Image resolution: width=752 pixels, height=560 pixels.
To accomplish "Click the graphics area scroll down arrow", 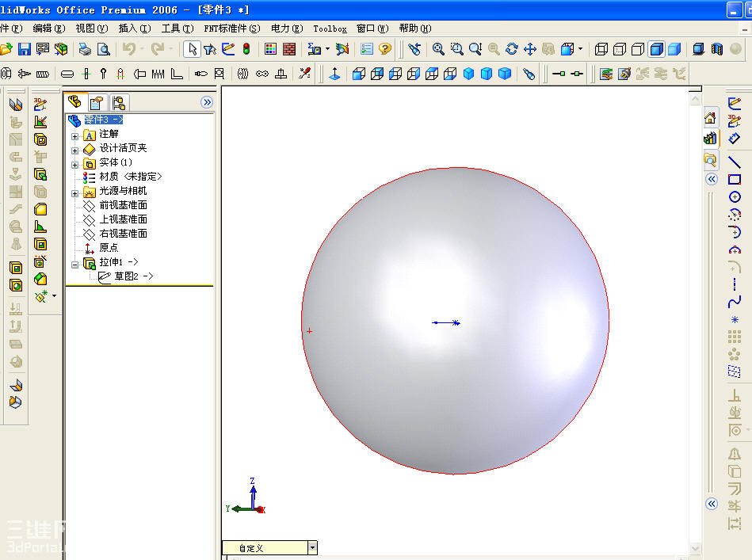I will (x=696, y=548).
